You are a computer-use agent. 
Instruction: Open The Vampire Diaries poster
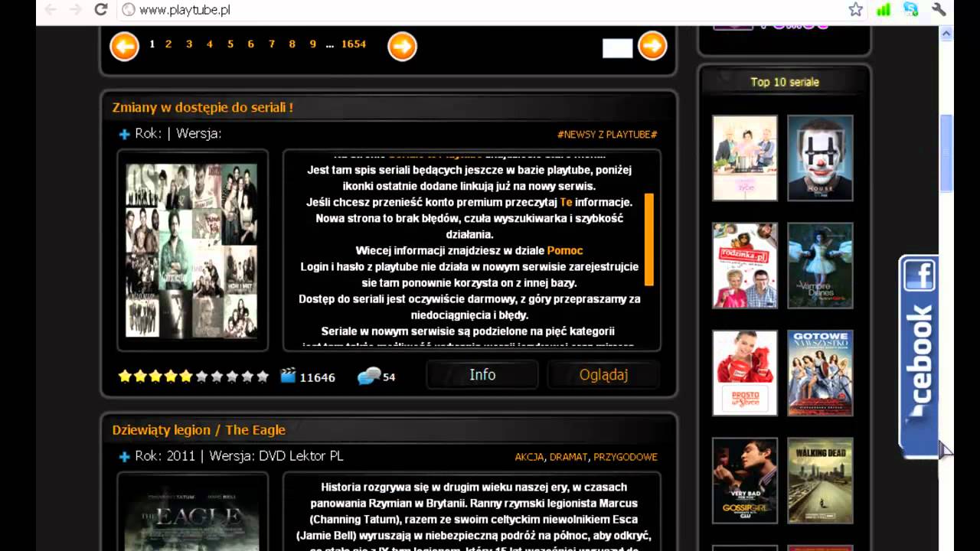820,266
